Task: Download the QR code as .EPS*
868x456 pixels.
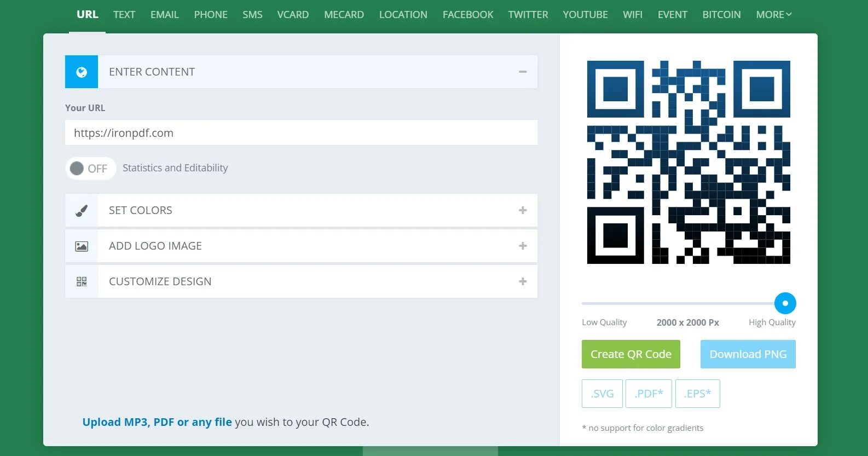Action: pos(698,394)
